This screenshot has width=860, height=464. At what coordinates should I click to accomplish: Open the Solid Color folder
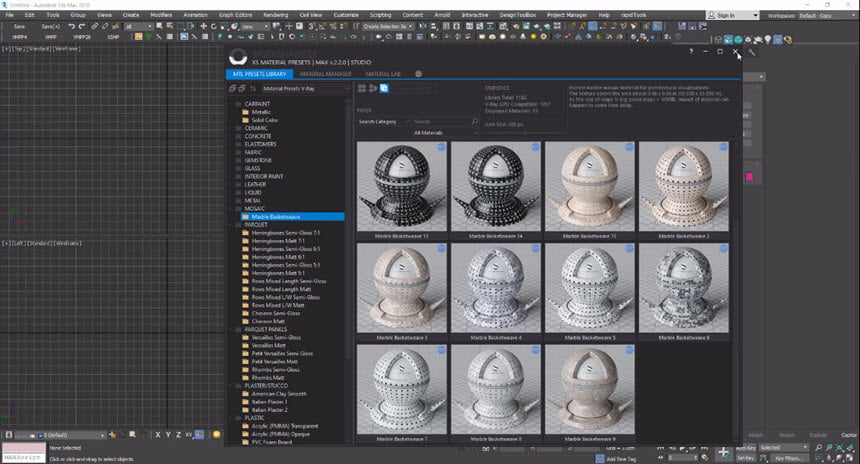click(265, 120)
